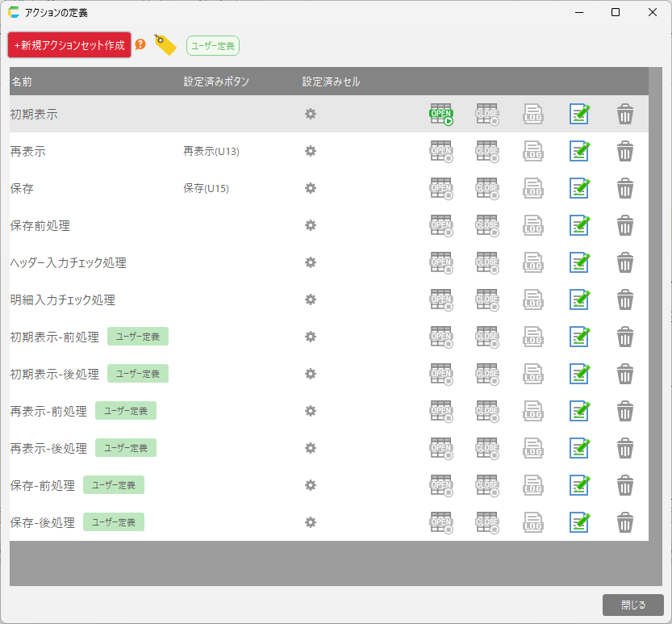
Task: Click the 保存(U15) assigned button text
Action: [x=206, y=188]
